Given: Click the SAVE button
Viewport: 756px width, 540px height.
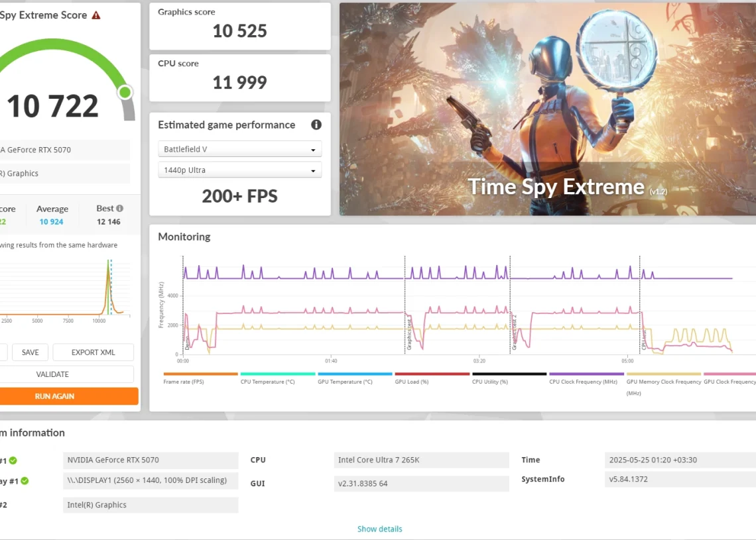Looking at the screenshot, I should point(30,352).
